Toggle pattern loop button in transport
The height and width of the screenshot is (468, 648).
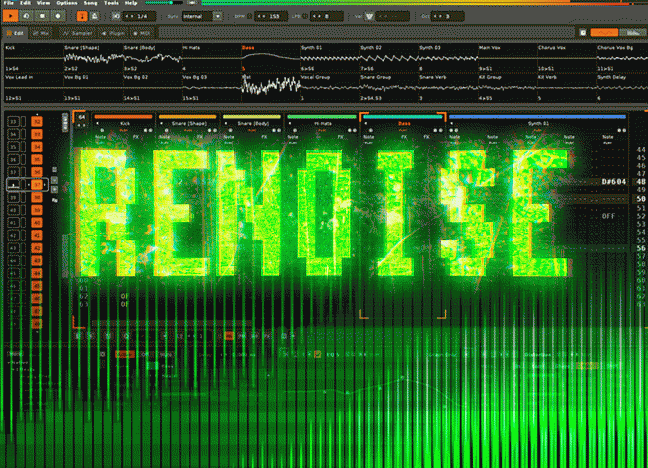[26, 16]
